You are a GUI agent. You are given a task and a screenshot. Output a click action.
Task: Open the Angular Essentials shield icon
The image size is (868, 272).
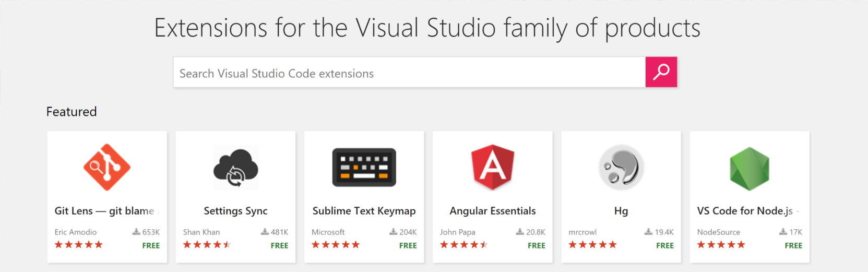tap(493, 167)
